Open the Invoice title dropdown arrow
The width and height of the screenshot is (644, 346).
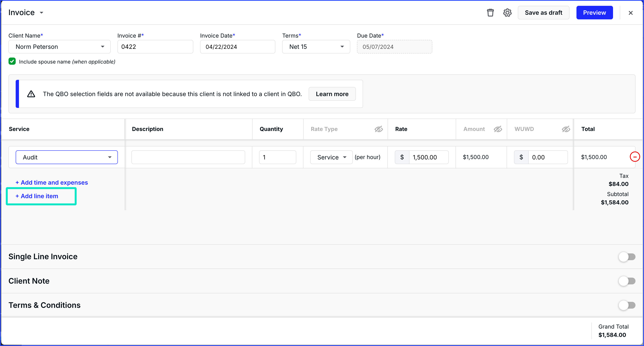pyautogui.click(x=41, y=13)
